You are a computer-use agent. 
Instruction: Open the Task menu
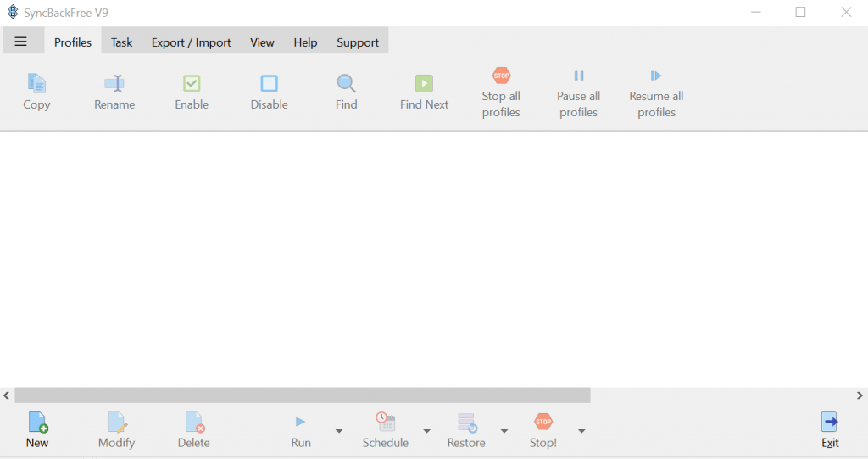pos(121,42)
